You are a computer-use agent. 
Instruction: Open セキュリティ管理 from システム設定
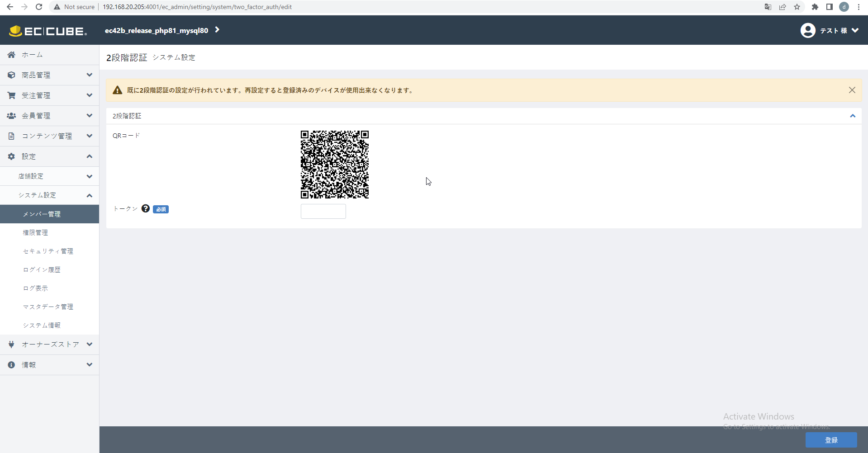[48, 251]
